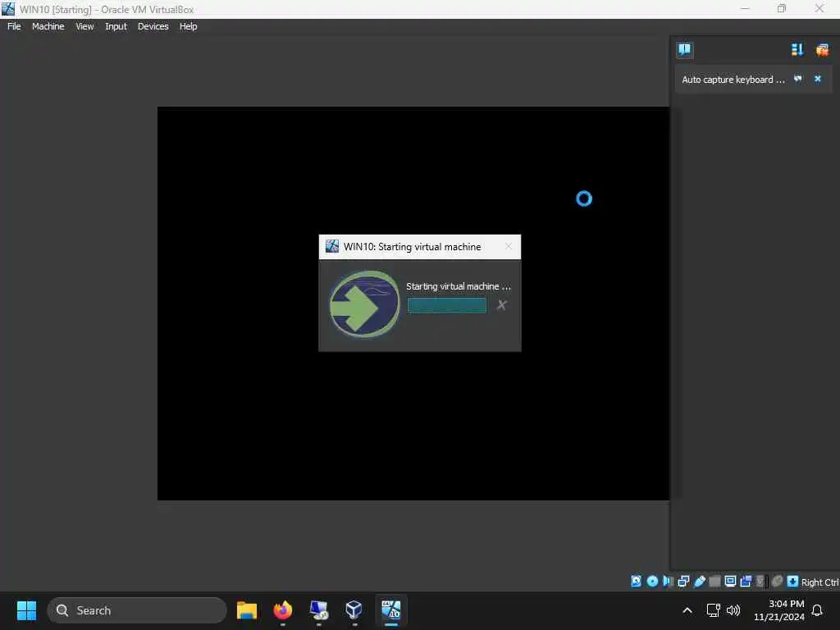Open File Explorer from the taskbar

(246, 610)
